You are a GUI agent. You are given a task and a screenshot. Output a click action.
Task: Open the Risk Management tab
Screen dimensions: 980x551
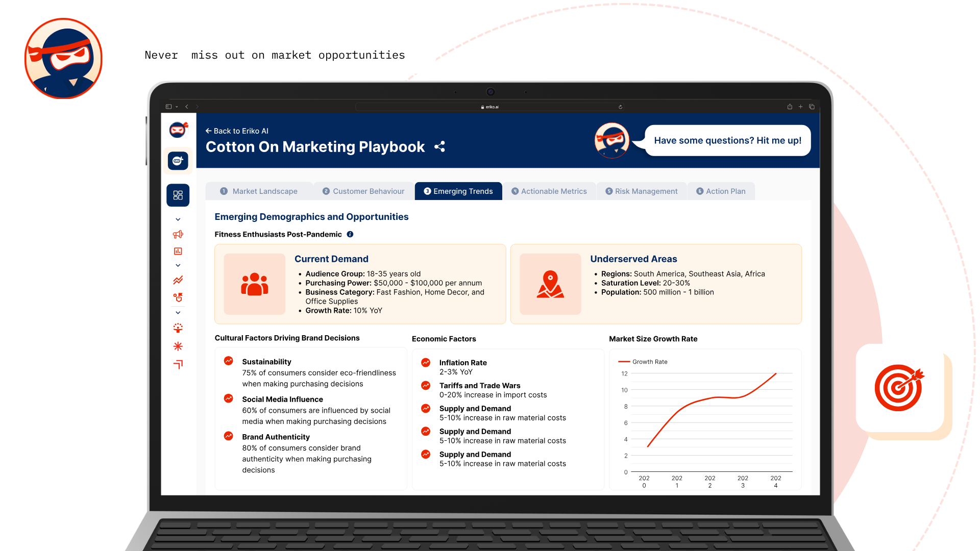pyautogui.click(x=642, y=191)
